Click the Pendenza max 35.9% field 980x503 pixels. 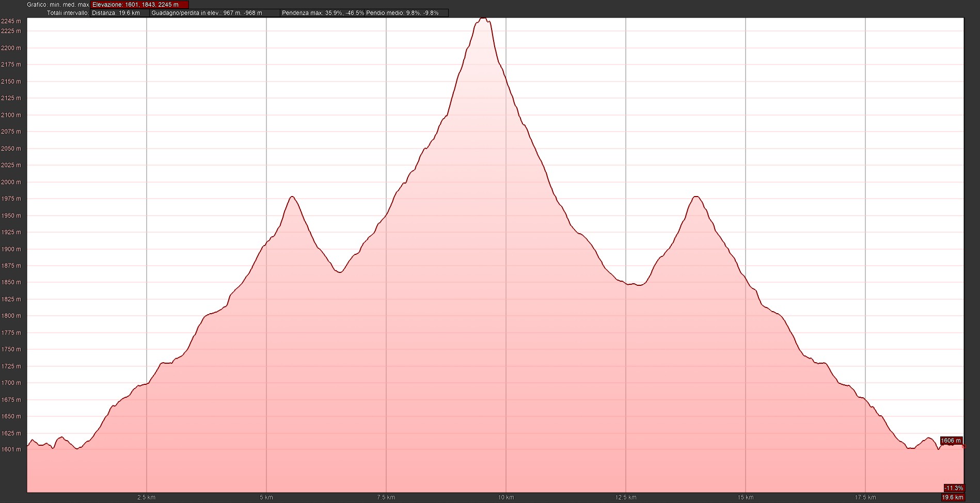(x=322, y=13)
